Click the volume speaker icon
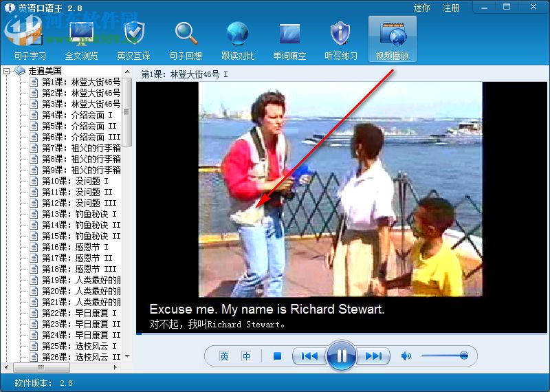 pos(406,356)
